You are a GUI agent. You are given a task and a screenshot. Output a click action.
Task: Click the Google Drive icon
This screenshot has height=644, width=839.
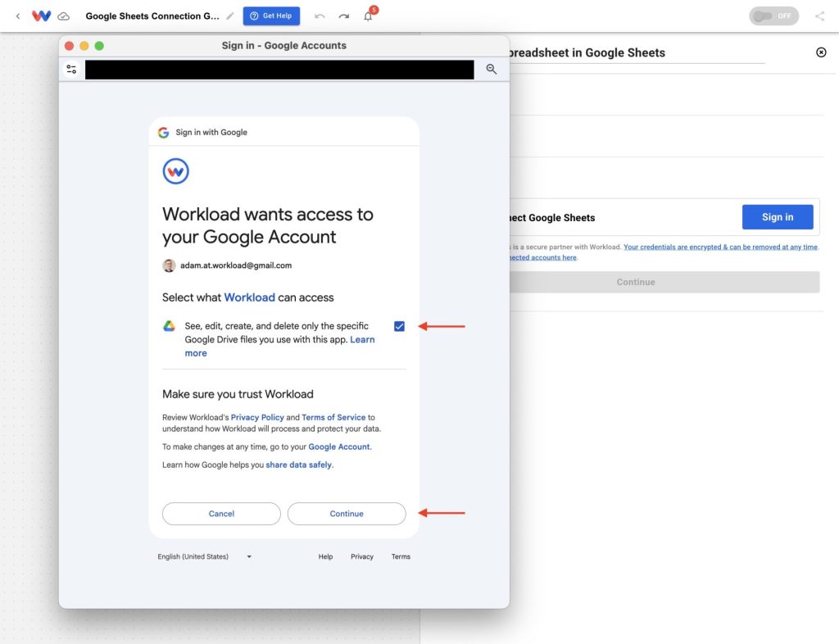click(169, 326)
